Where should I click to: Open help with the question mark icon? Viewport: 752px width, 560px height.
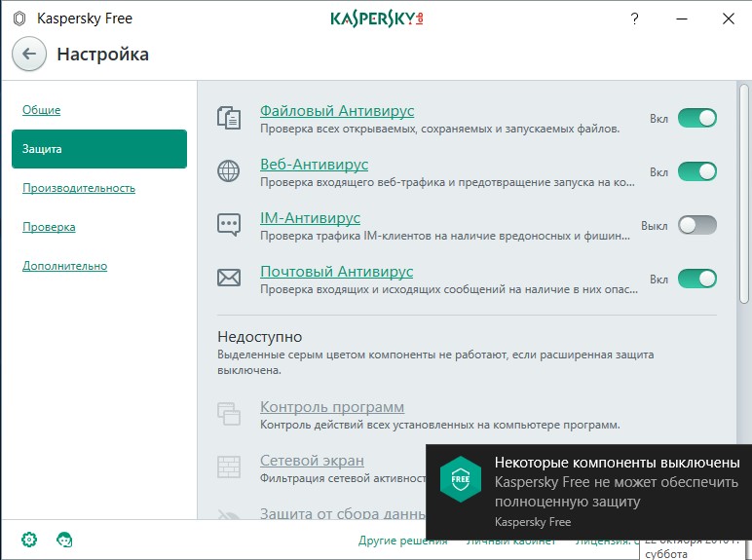click(x=634, y=19)
